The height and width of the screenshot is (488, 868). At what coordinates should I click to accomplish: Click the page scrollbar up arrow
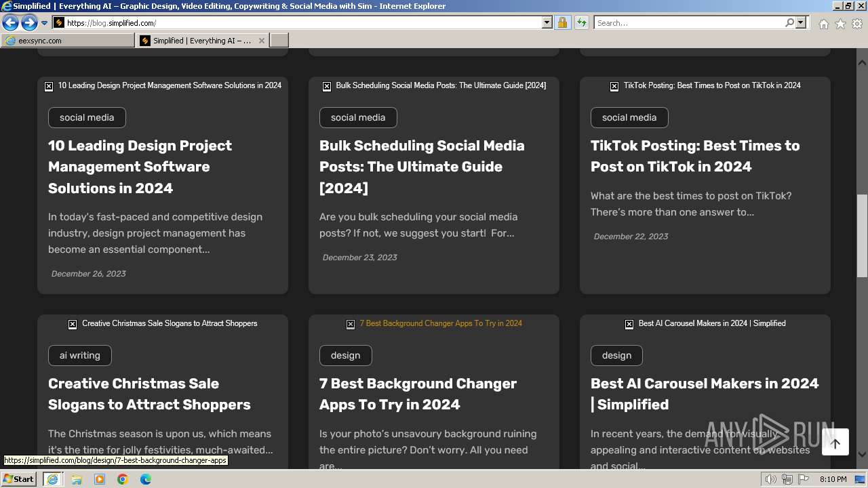862,62
